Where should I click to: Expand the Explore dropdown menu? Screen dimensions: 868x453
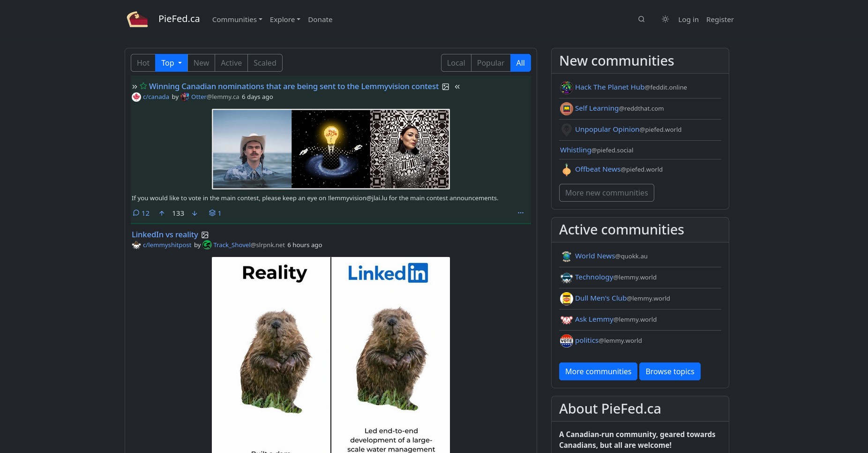285,19
